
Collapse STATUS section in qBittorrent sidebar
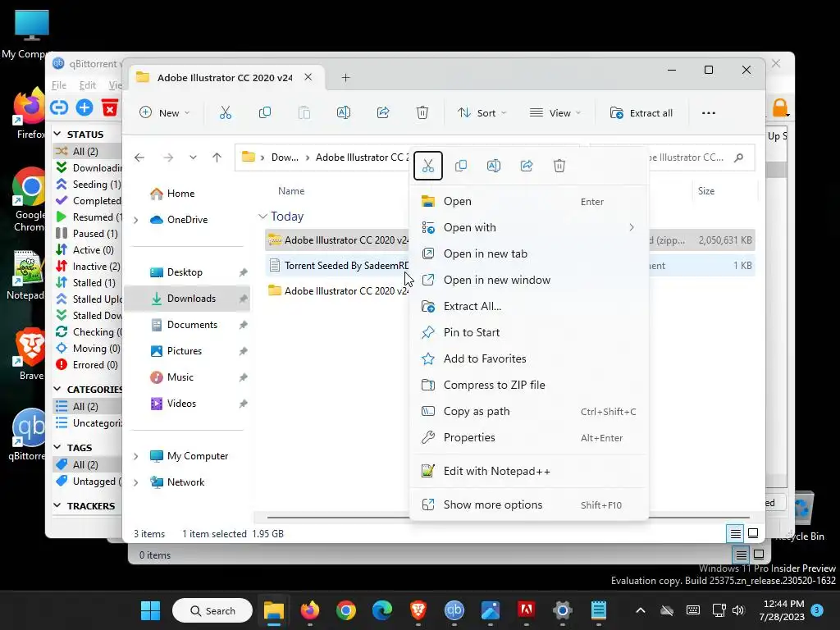58,134
